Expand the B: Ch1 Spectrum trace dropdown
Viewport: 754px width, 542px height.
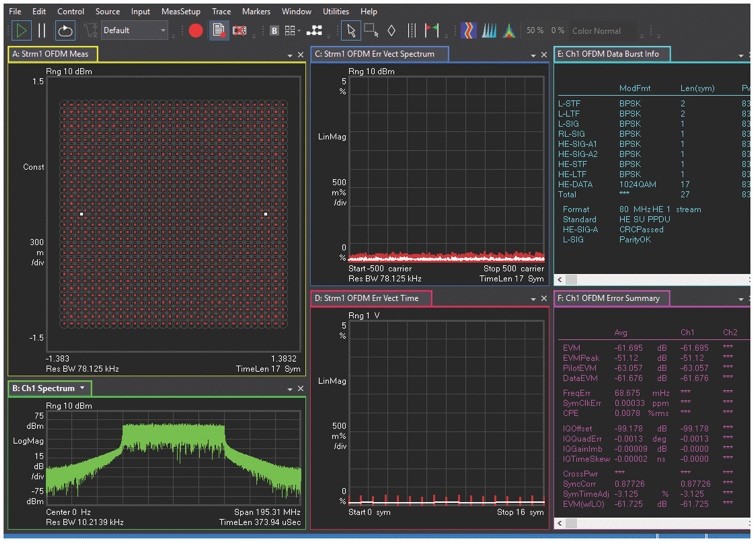tap(83, 387)
